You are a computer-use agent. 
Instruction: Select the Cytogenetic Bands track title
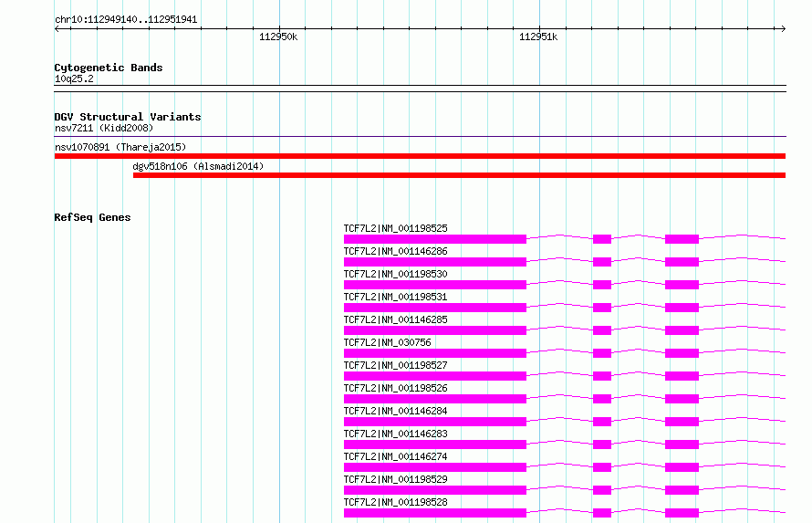(109, 68)
